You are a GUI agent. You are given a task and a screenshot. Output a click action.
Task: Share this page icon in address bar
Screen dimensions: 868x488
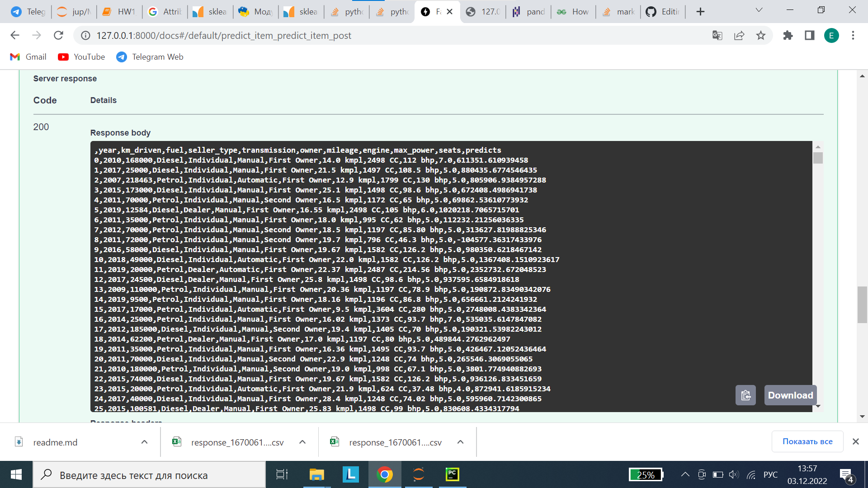click(739, 35)
